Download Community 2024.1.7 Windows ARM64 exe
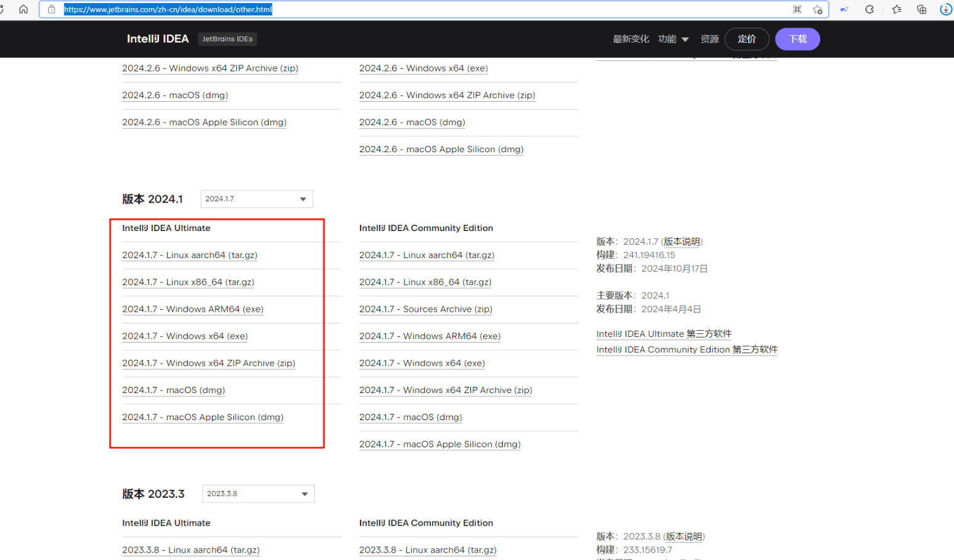Viewport: 954px width, 560px height. 430,336
